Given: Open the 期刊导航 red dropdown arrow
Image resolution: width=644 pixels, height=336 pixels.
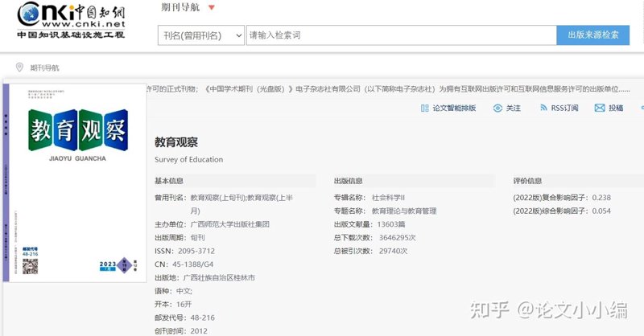Looking at the screenshot, I should tap(212, 7).
